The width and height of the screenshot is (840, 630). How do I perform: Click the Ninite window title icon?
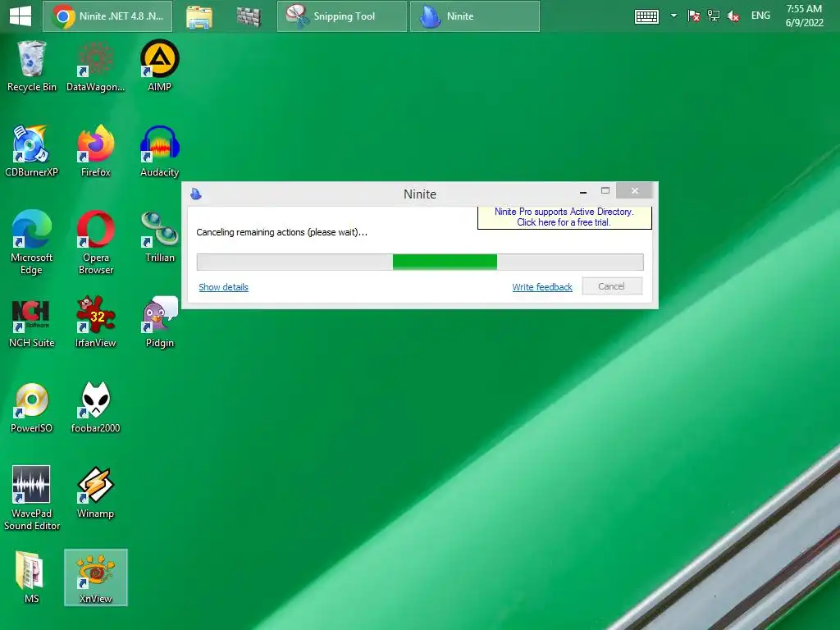(x=196, y=194)
